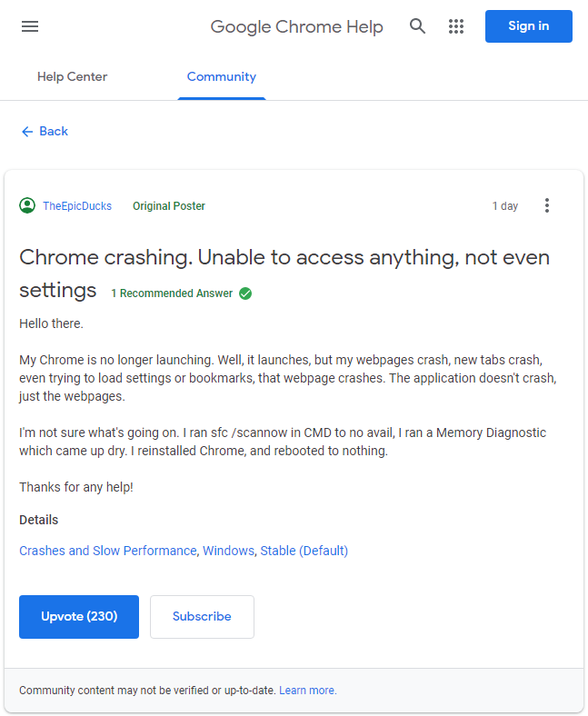This screenshot has width=588, height=716.
Task: Switch to the Help Center tab
Action: pos(72,77)
